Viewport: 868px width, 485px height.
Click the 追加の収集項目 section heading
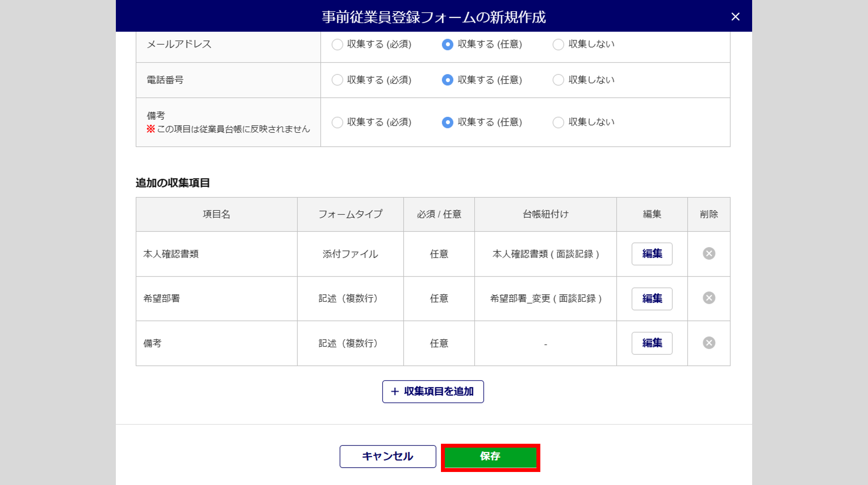tap(173, 183)
